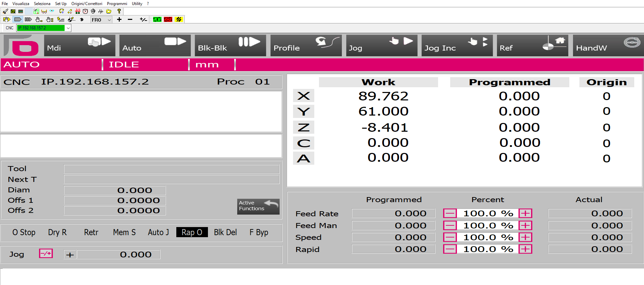644x285 pixels.
Task: Click the yellow hand arrow small toolbar icon
Action: [x=7, y=20]
